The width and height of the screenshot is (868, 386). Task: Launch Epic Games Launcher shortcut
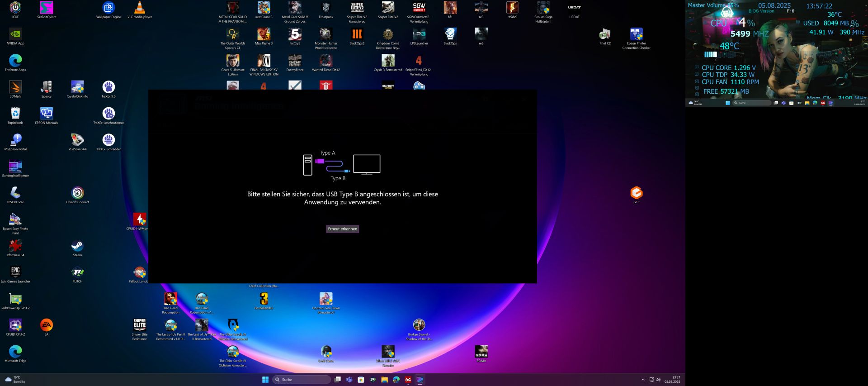click(15, 275)
